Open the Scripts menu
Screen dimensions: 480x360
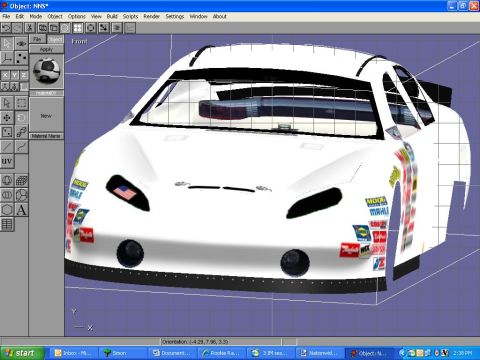(130, 16)
